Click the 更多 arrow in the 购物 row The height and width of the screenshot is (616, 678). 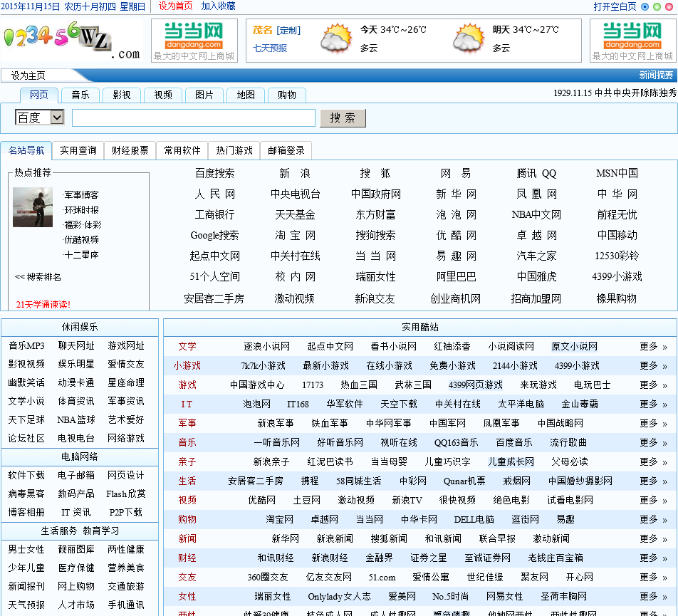664,520
